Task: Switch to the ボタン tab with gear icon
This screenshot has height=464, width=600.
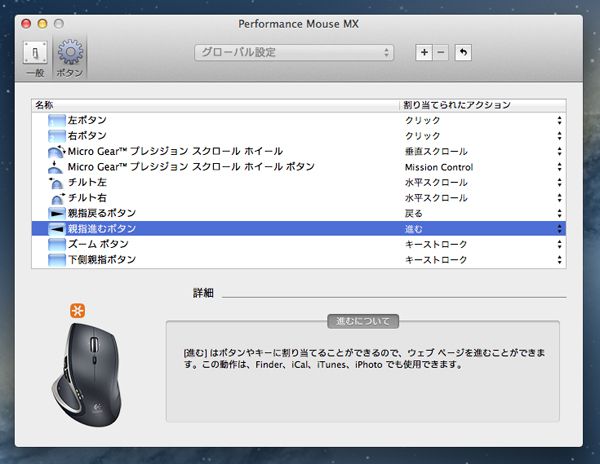Action: tap(70, 57)
